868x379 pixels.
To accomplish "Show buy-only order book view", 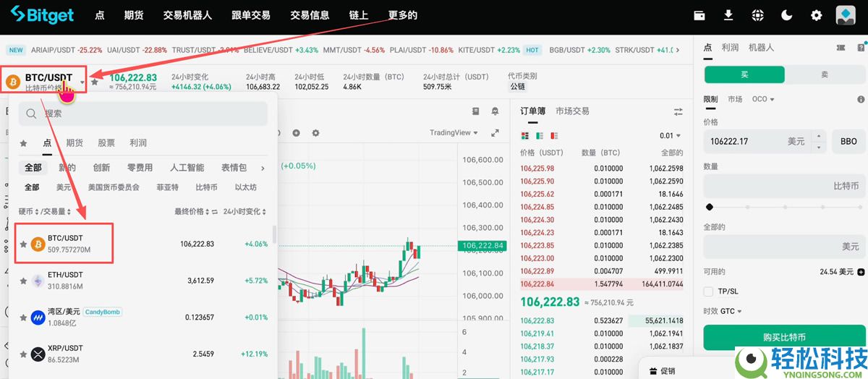I will (540, 136).
